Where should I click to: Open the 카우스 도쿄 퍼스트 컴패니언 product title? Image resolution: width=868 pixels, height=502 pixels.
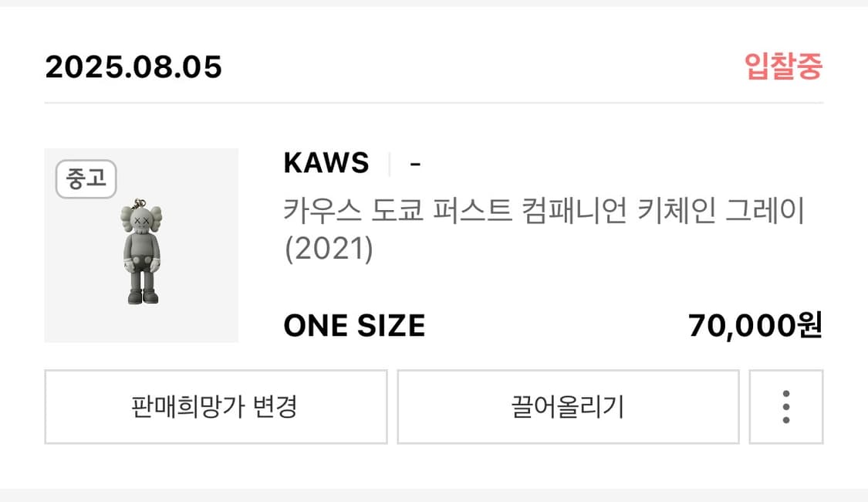click(544, 229)
